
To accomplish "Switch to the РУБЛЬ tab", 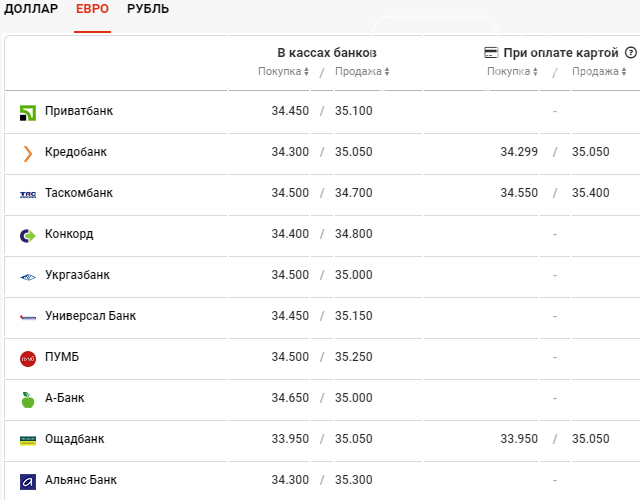I will click(148, 9).
